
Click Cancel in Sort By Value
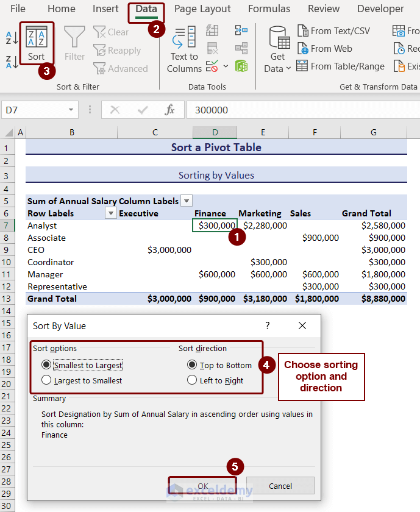[280, 486]
